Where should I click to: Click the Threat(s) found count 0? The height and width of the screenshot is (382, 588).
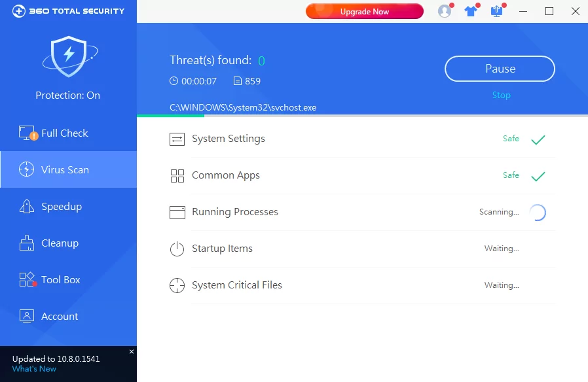261,61
